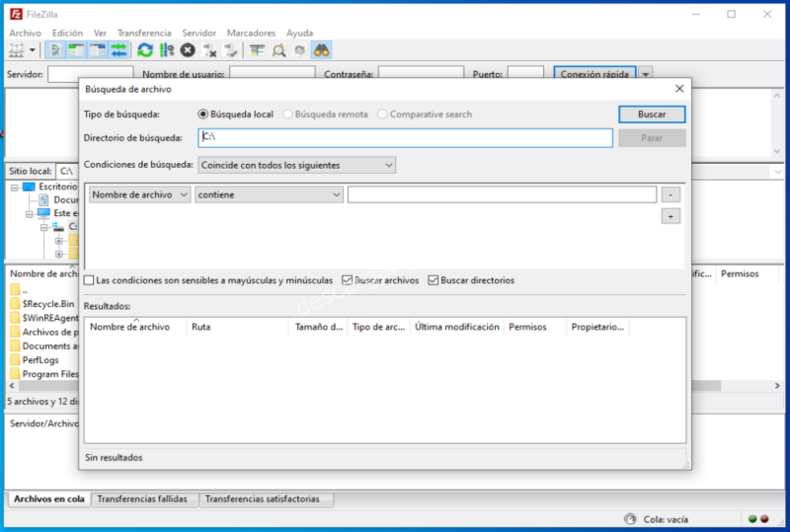Click the disconnect from server icon

[209, 50]
